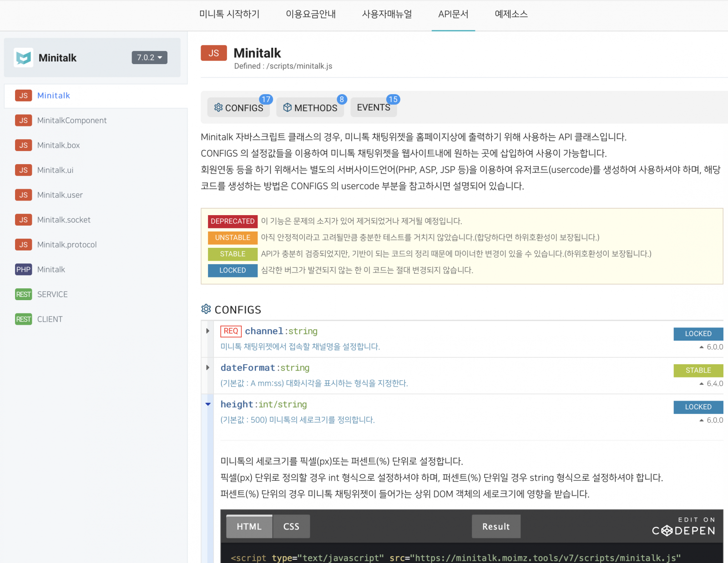This screenshot has height=563, width=728.
Task: Click the JS badge beside MinitalkComponent
Action: 23,121
